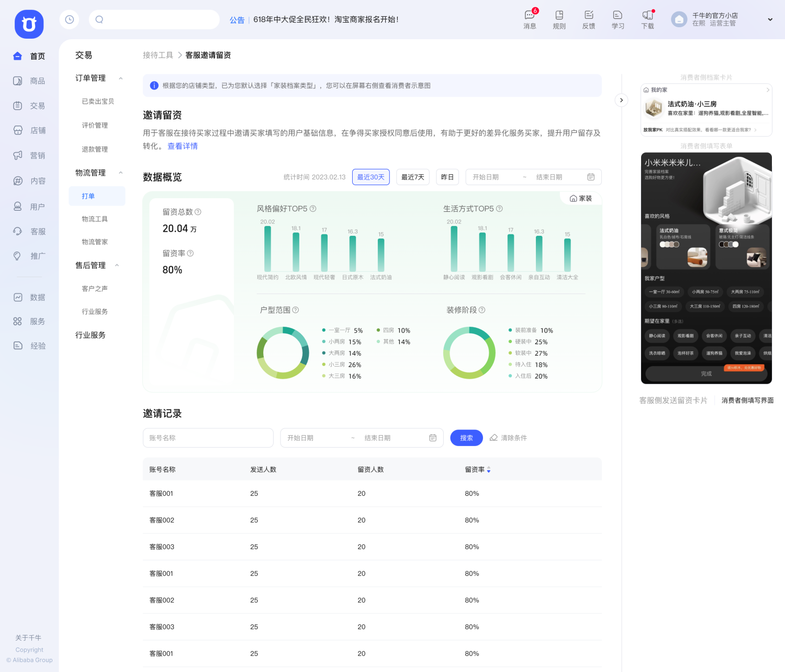Click 家装 tag on overview card
Image resolution: width=785 pixels, height=672 pixels.
(x=581, y=199)
